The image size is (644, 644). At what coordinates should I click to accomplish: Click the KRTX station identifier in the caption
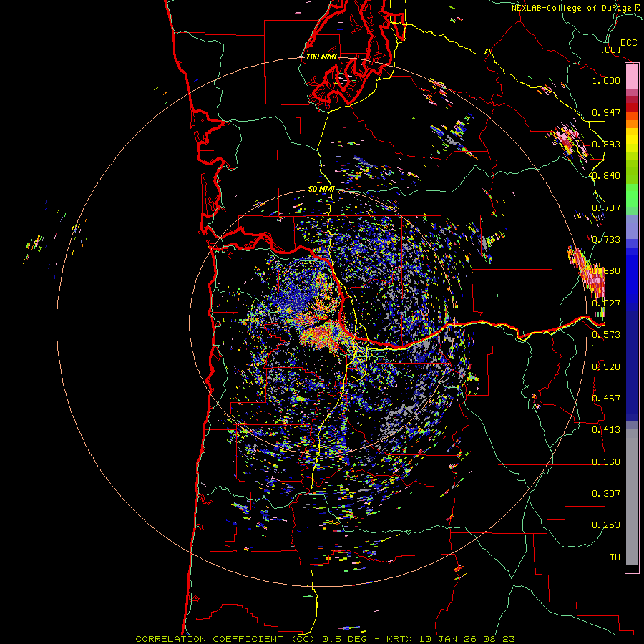tap(399, 639)
